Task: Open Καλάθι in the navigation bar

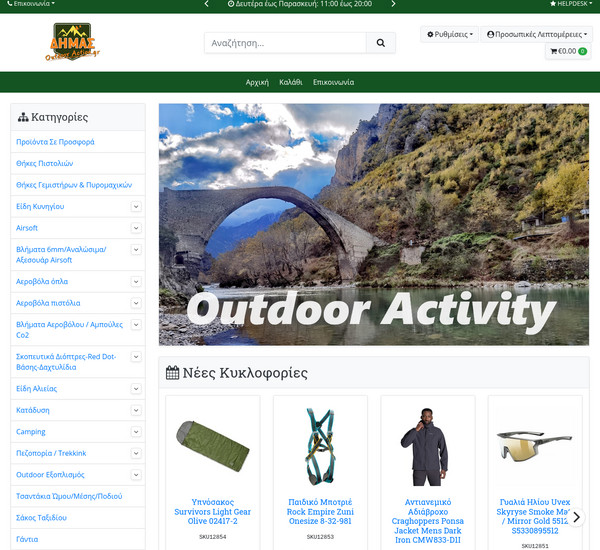Action: pyautogui.click(x=291, y=82)
